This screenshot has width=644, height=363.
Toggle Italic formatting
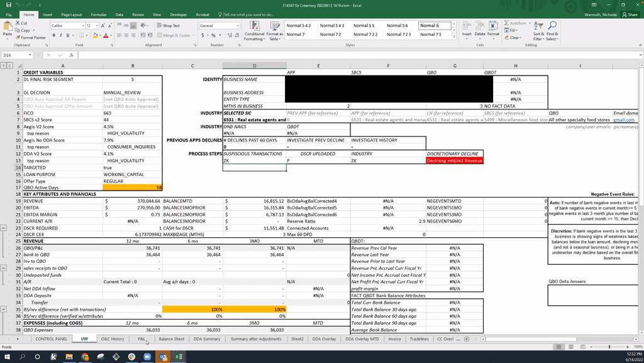[x=61, y=35]
